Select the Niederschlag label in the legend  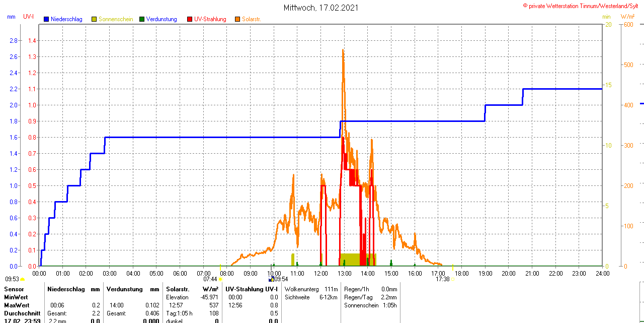click(x=66, y=19)
